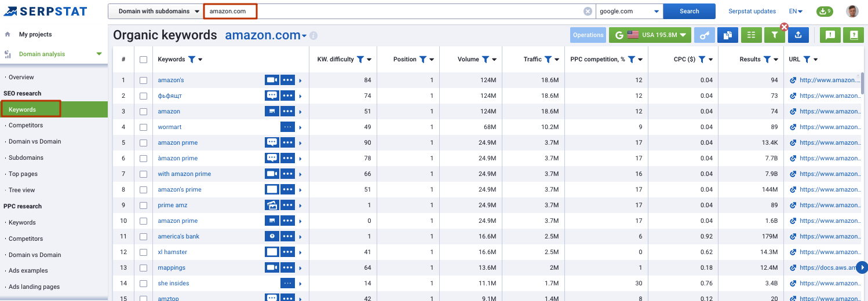Open Overview in sidebar
Image resolution: width=868 pixels, height=301 pixels.
[x=21, y=77]
